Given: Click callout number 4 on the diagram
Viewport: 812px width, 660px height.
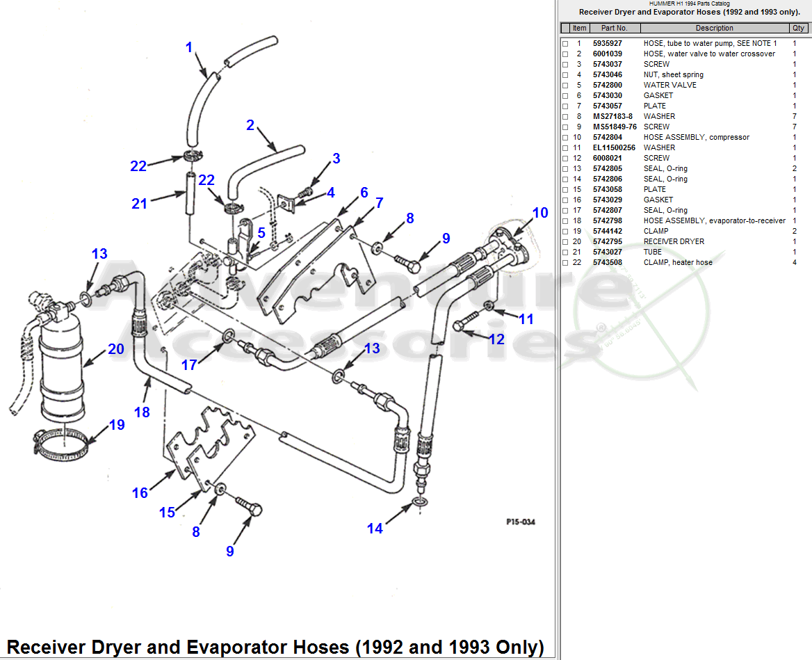Looking at the screenshot, I should pos(331,193).
